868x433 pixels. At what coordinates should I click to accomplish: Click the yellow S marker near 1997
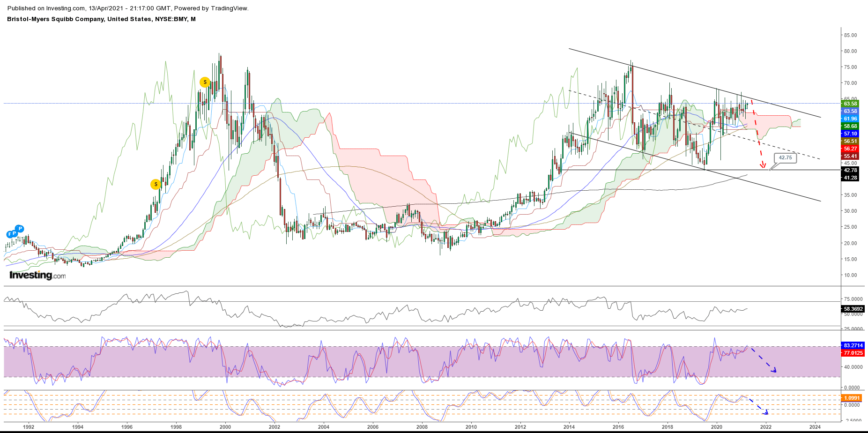(156, 184)
